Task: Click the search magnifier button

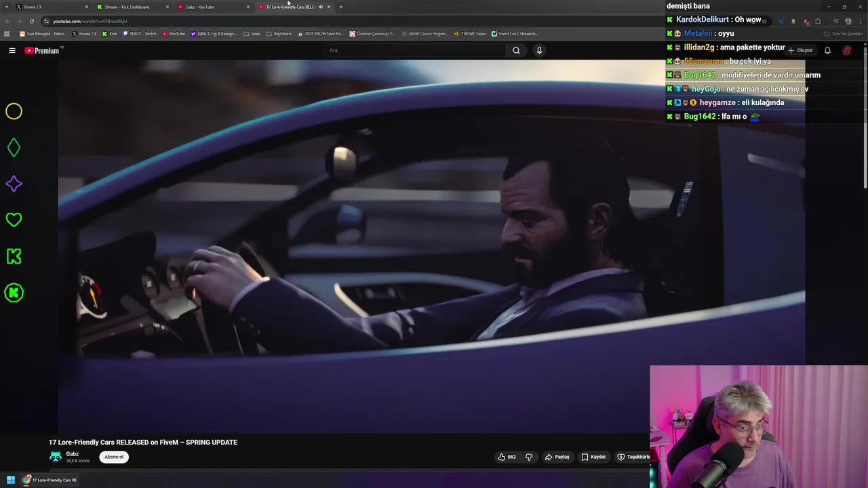Action: coord(516,50)
